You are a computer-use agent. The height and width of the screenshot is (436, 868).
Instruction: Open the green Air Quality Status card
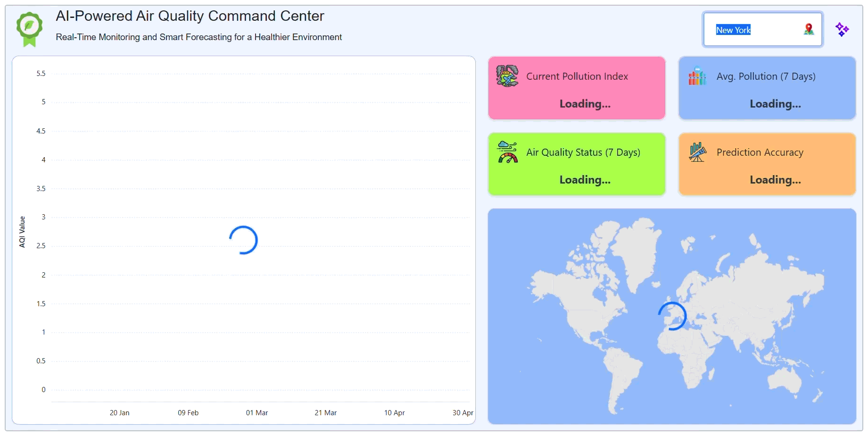coord(576,164)
